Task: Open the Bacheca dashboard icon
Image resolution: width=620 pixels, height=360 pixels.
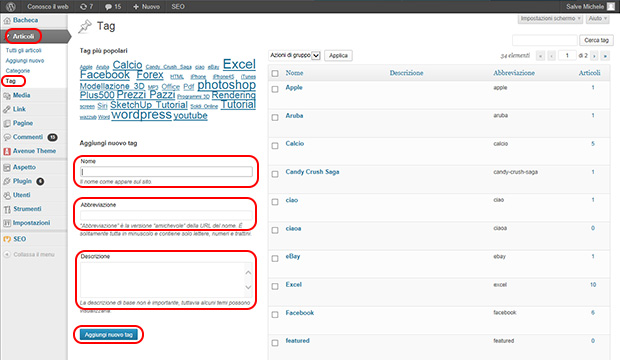Action: 7,21
